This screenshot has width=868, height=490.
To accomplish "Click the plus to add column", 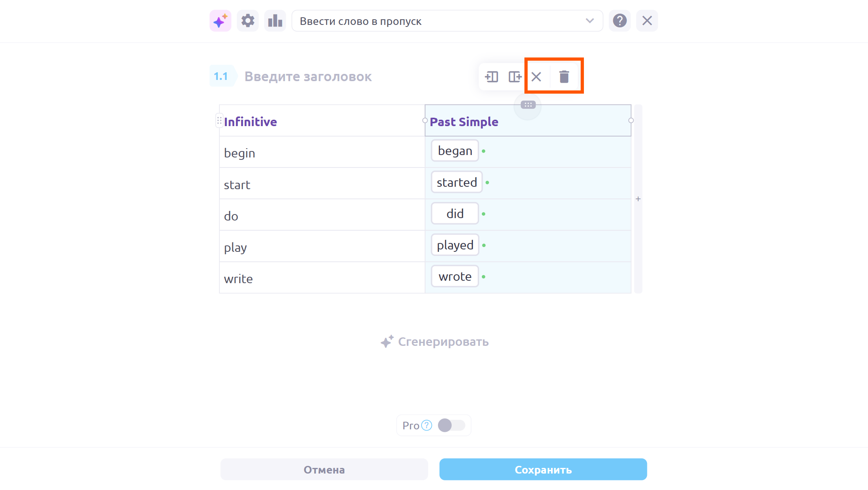I will coord(638,199).
